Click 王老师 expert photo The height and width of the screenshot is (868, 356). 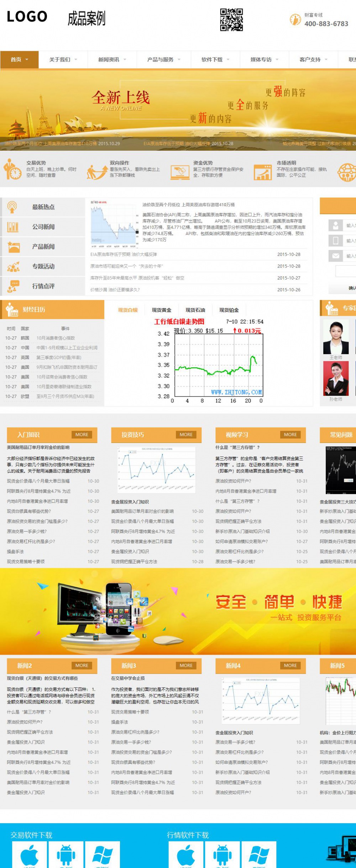pyautogui.click(x=336, y=337)
